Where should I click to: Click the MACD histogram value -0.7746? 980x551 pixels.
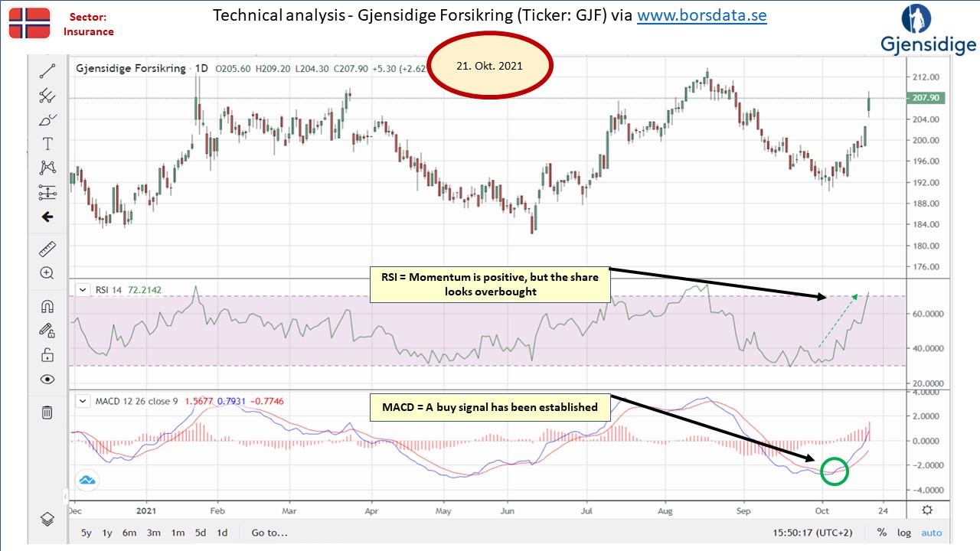[x=266, y=401]
